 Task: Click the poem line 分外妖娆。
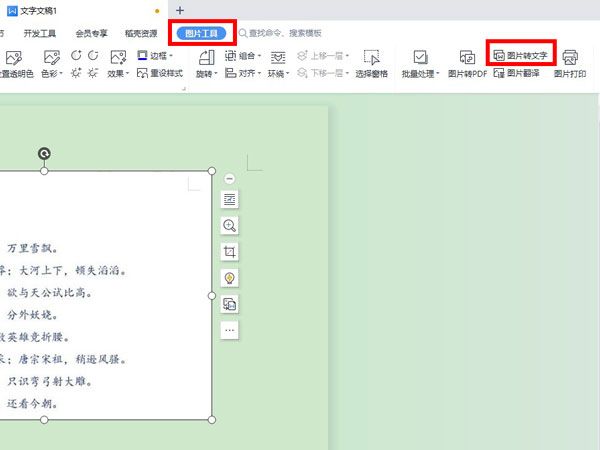[x=33, y=315]
